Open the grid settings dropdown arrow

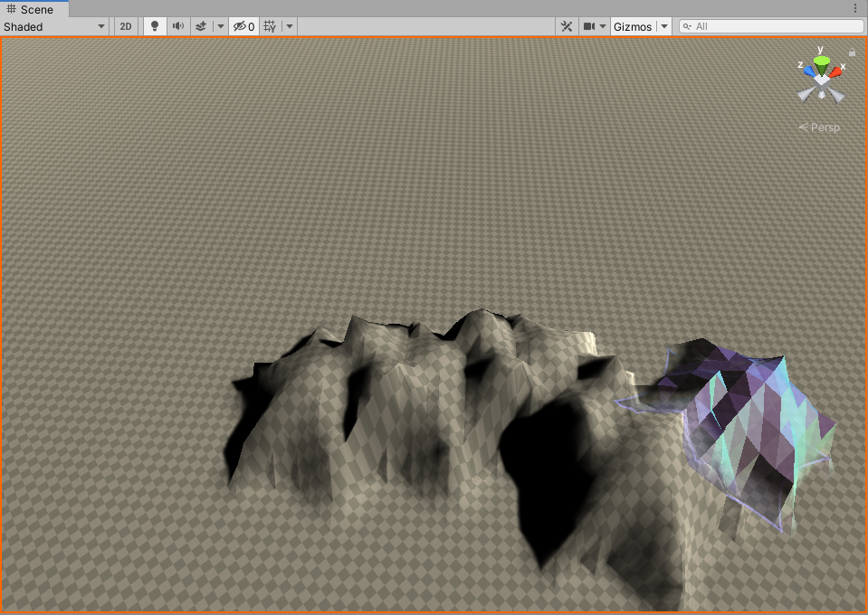tap(290, 26)
